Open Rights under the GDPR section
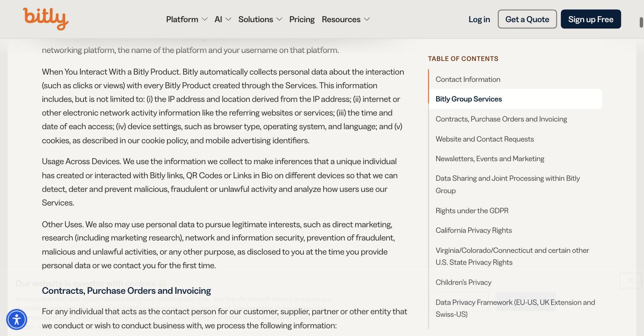Viewport: 644px width, 336px height. 471,211
